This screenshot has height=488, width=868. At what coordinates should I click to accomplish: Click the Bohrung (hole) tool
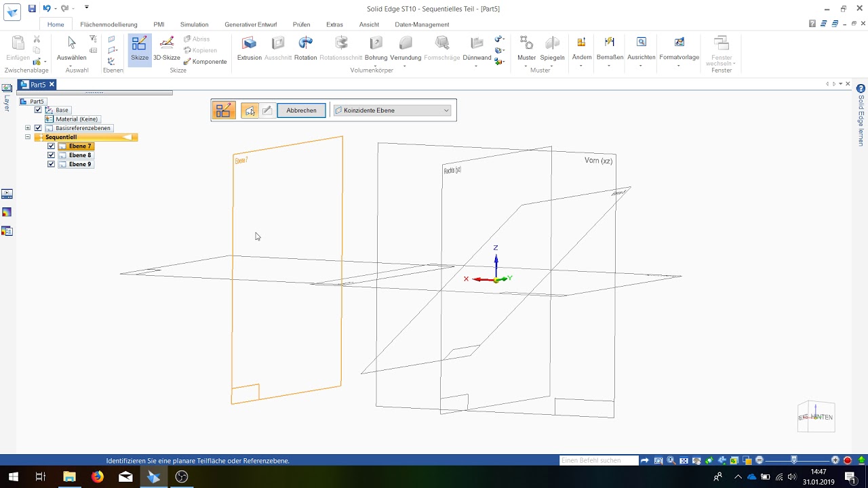pyautogui.click(x=376, y=49)
